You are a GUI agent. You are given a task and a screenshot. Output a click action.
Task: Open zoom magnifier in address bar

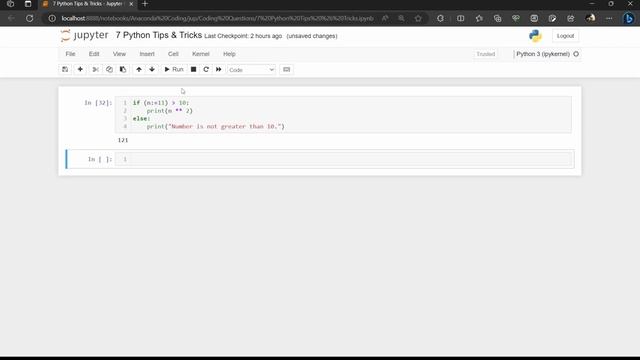[402, 18]
